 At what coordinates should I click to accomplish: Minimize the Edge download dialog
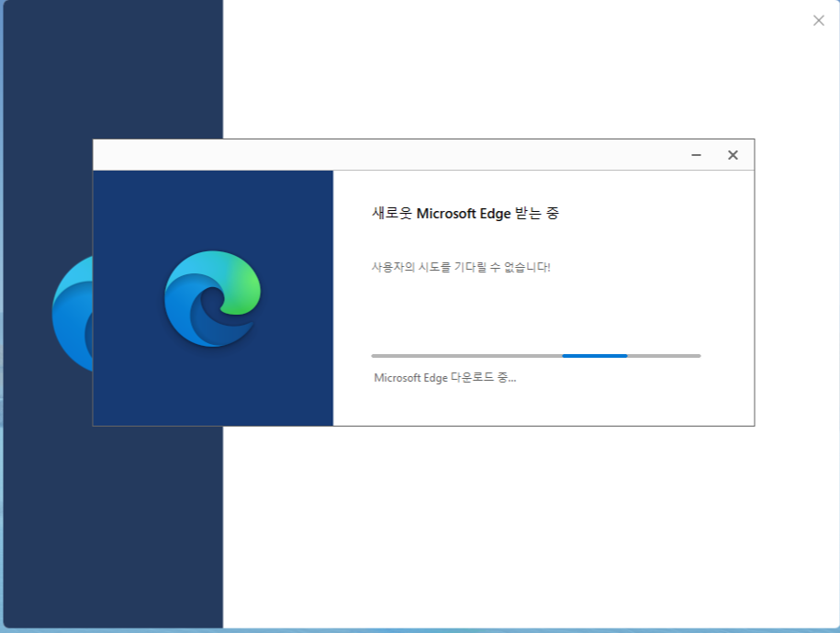click(696, 155)
